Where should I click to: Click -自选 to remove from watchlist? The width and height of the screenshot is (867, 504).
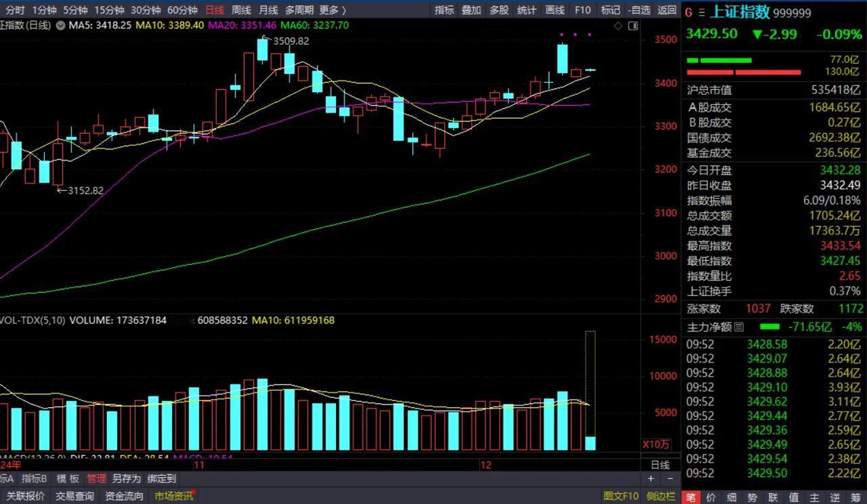pos(639,9)
